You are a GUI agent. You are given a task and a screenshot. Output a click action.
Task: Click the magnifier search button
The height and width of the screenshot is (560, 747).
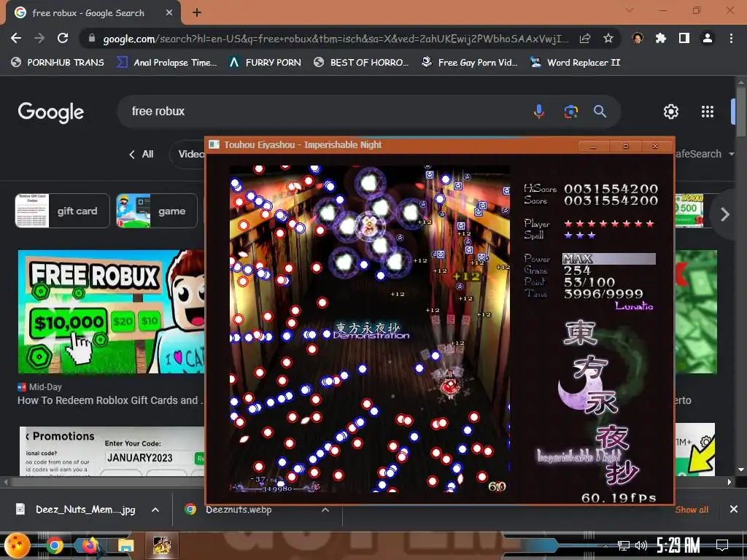[x=600, y=112]
